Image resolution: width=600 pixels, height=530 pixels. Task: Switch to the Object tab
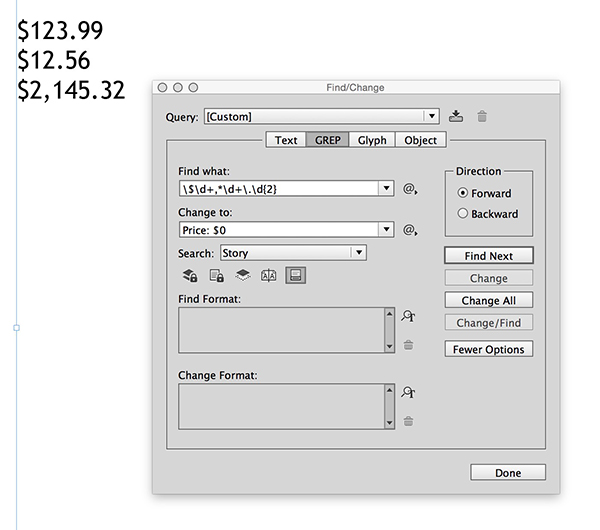coord(421,140)
